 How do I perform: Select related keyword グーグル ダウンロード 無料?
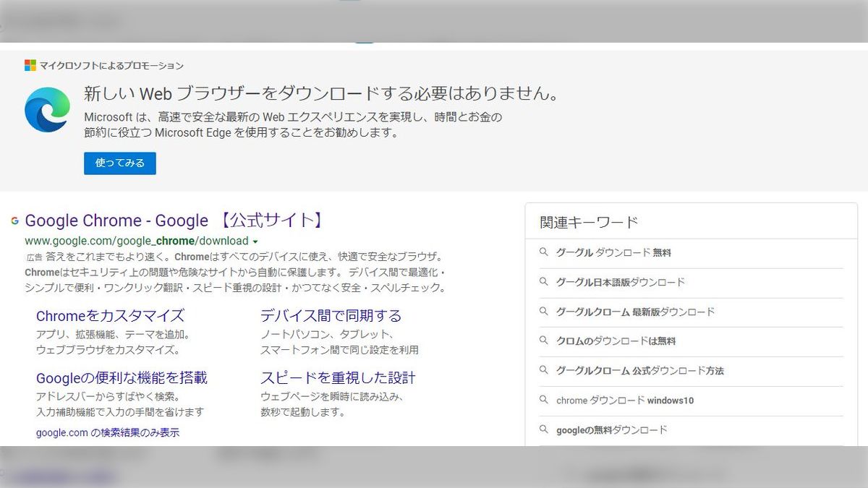[x=614, y=252]
